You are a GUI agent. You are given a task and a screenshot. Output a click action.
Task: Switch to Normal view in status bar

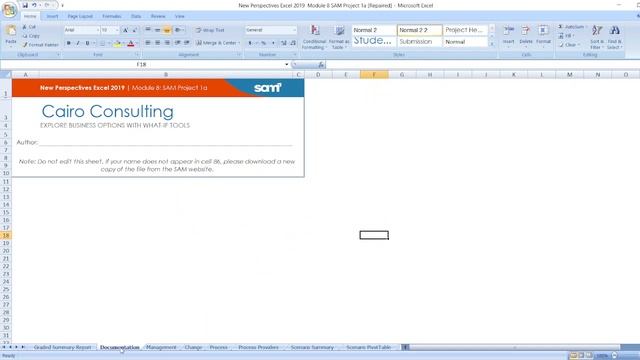(x=573, y=356)
